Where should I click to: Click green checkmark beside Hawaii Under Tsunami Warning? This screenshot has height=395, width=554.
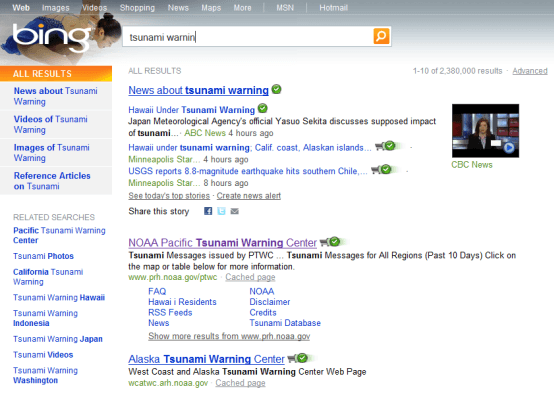coord(263,108)
